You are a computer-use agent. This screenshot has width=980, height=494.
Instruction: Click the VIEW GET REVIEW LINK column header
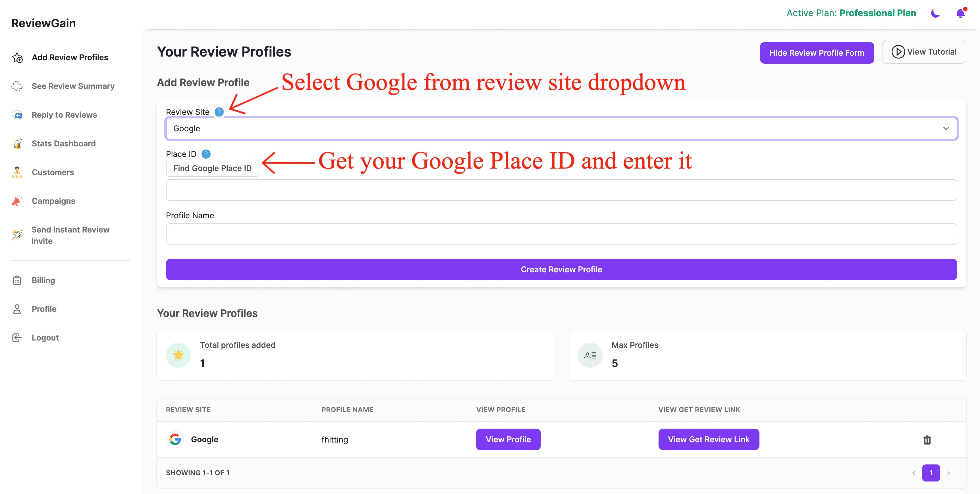coord(699,410)
